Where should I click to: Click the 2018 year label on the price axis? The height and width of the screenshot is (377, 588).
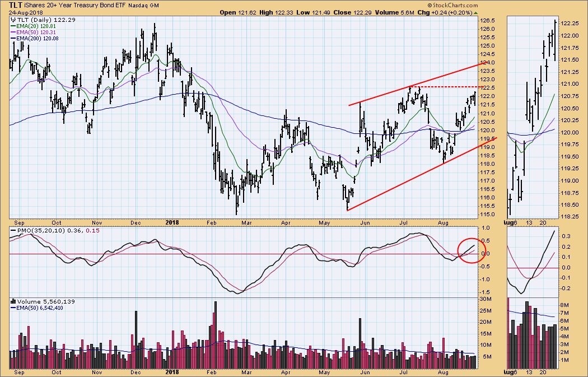pyautogui.click(x=172, y=222)
